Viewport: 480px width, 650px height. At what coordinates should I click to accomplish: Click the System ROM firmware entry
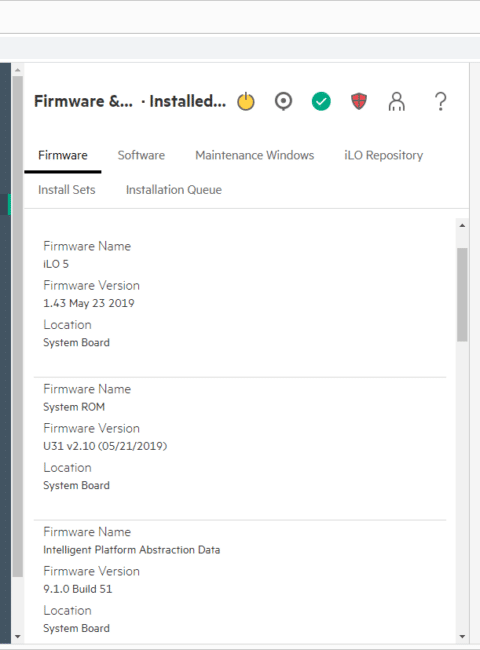coord(240,437)
